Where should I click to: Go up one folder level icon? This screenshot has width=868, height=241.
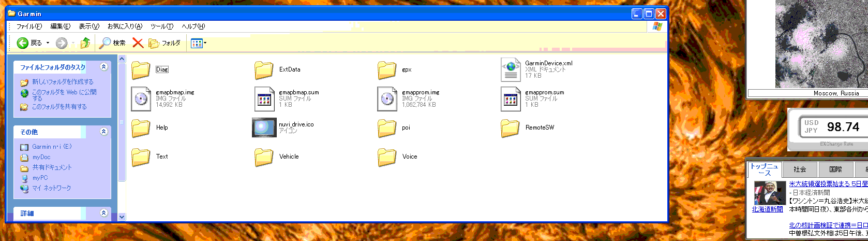coord(85,43)
